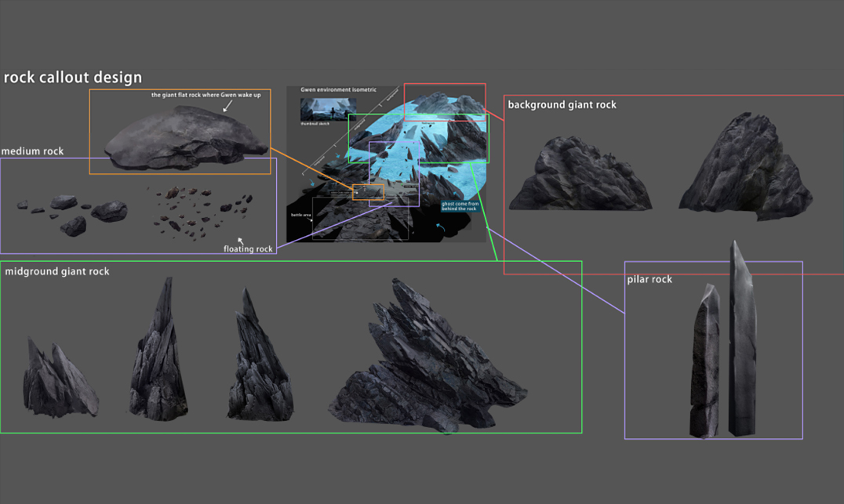844x504 pixels.
Task: Click the 'floating rock' label text
Action: tap(248, 249)
